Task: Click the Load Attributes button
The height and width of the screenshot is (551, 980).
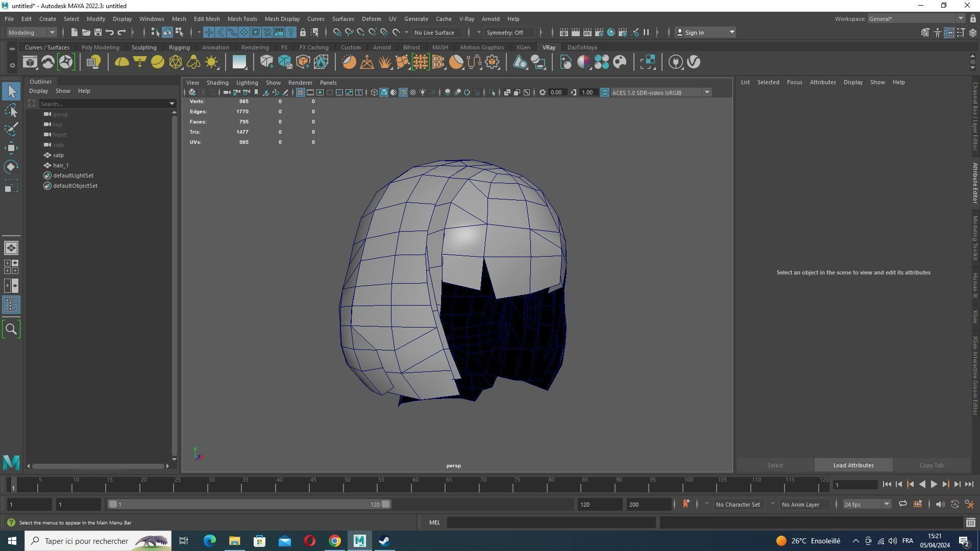Action: 853,465
